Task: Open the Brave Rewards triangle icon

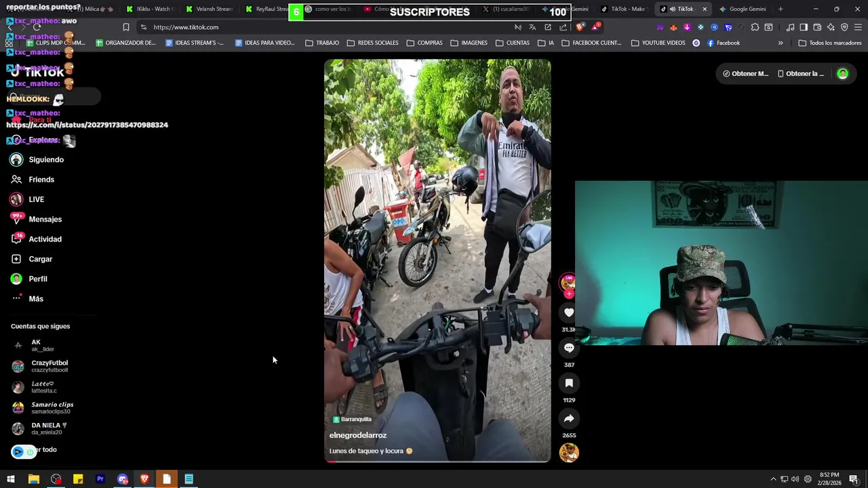Action: (x=595, y=27)
